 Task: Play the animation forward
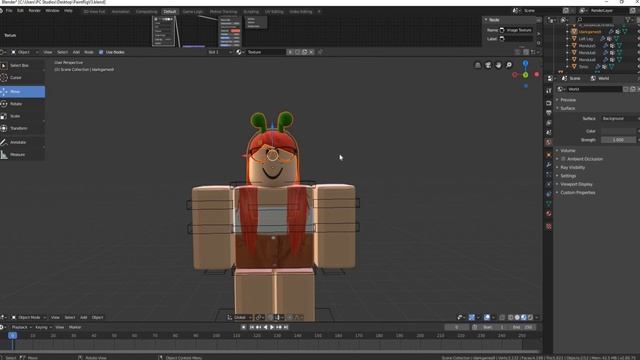tap(272, 327)
